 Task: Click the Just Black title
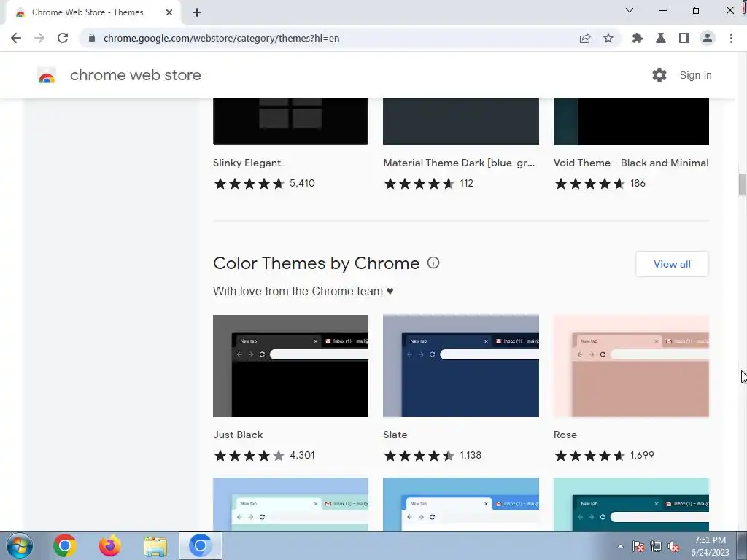point(238,435)
